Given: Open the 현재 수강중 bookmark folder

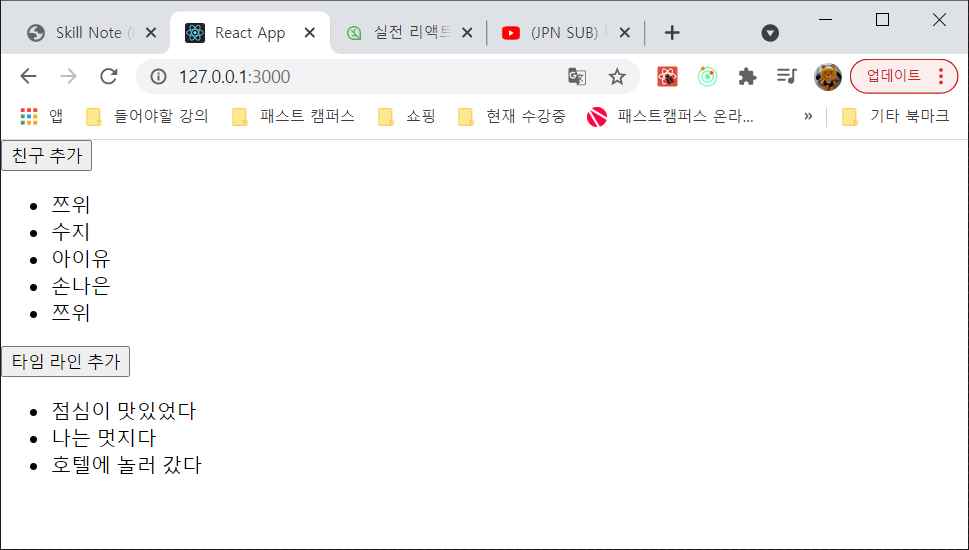Looking at the screenshot, I should [512, 116].
